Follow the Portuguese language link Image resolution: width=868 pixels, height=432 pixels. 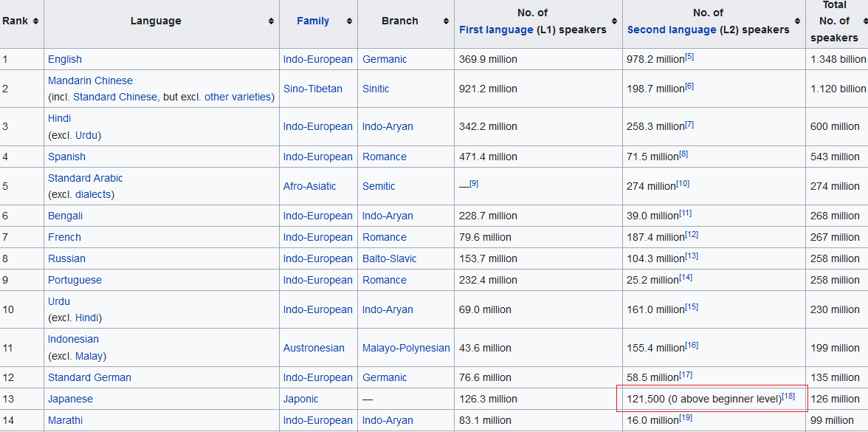click(75, 281)
